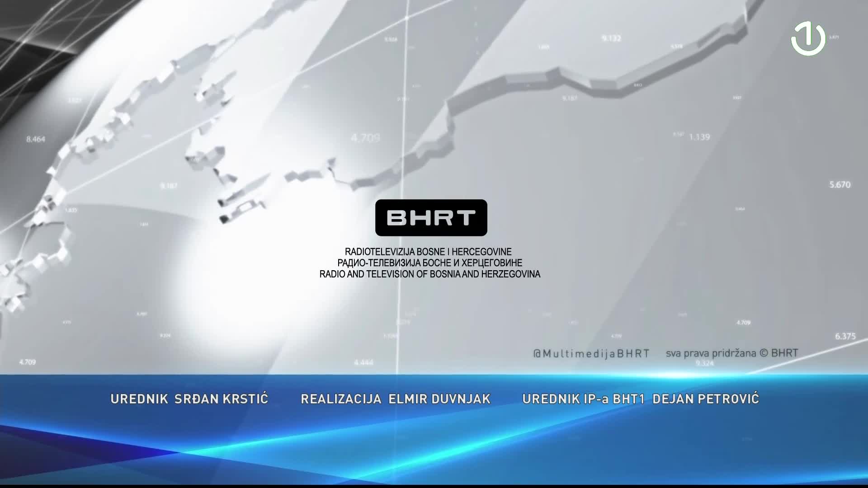
Task: Click 'sva prava pridržana © BHRT' text
Action: click(732, 353)
